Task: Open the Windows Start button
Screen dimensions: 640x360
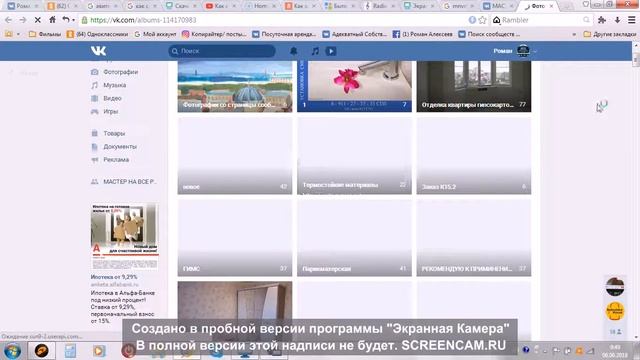Action: coord(12,351)
